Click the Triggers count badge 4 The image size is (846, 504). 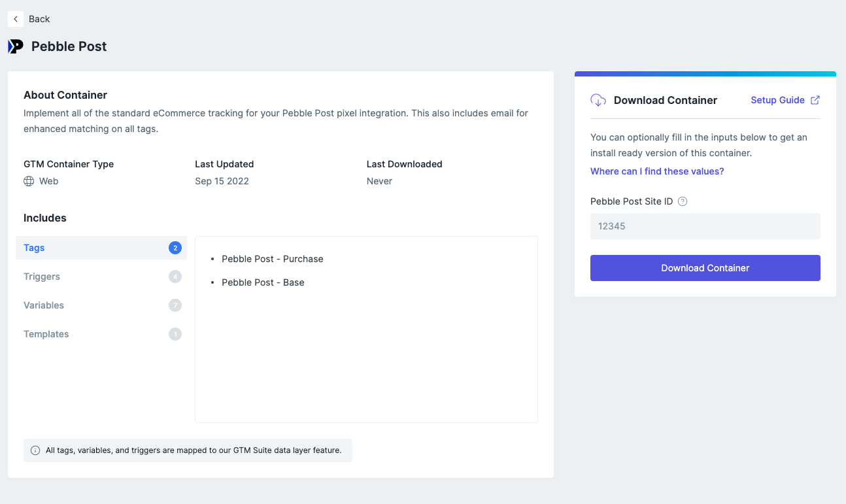pos(175,277)
